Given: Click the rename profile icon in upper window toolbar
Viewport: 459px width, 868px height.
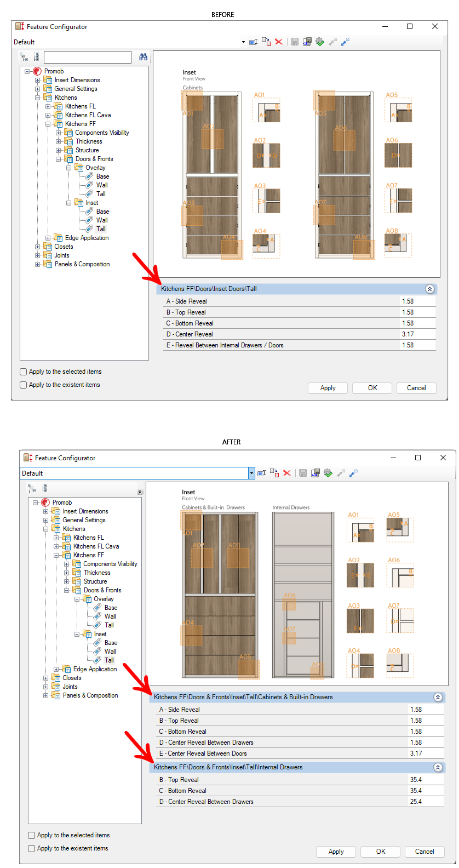Looking at the screenshot, I should click(254, 42).
